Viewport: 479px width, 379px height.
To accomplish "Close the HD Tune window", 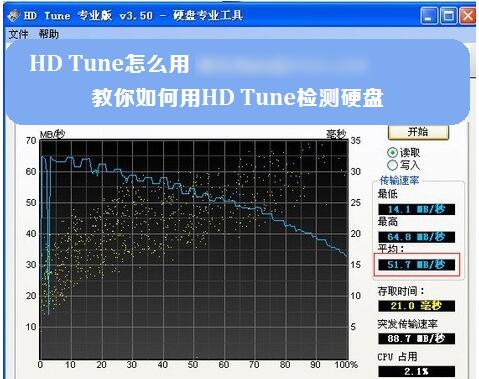I will click(x=467, y=16).
